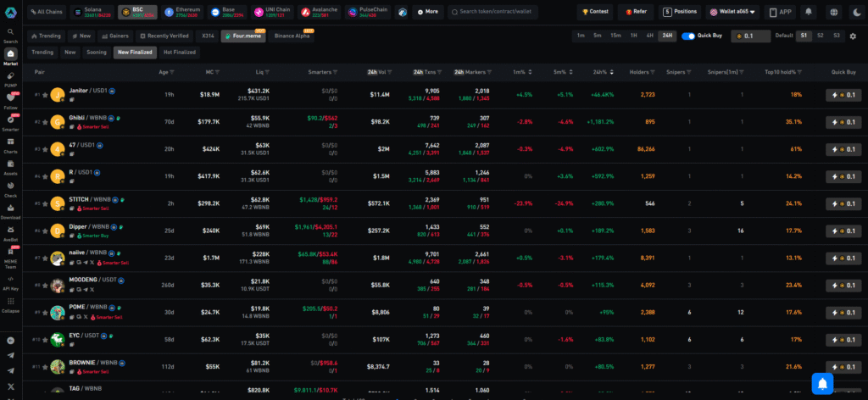Select the 1m timeframe
This screenshot has width=868, height=400.
[581, 36]
